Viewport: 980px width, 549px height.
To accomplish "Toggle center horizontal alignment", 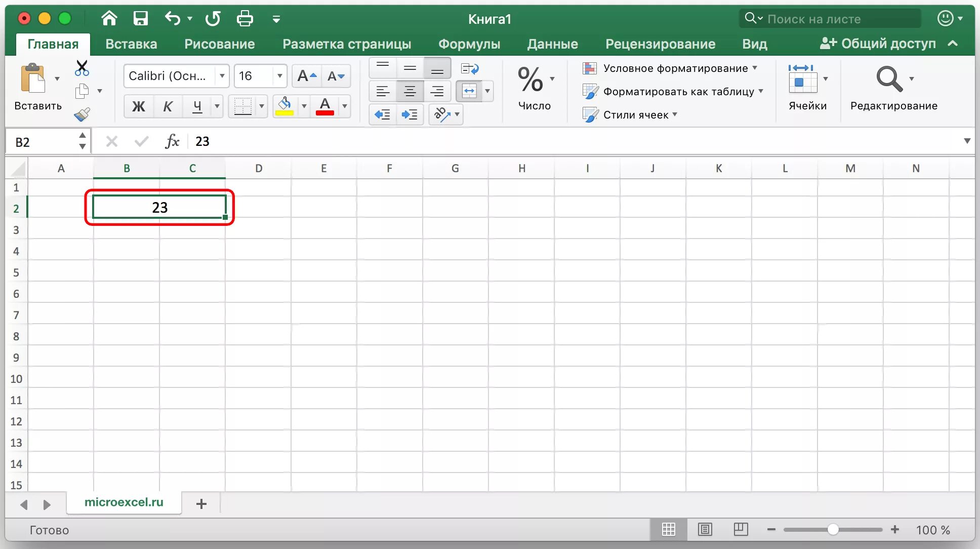I will point(410,92).
